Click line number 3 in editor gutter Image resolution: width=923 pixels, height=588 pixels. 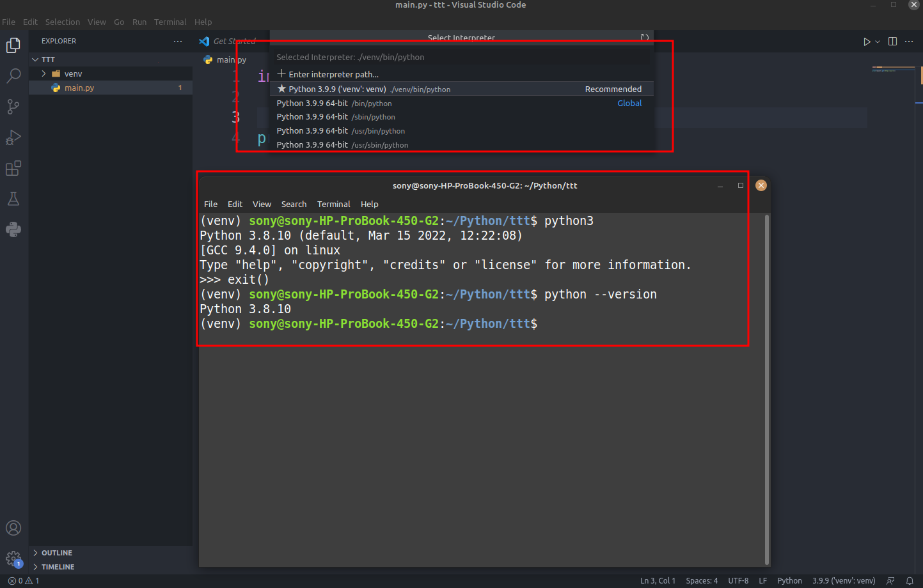pyautogui.click(x=235, y=118)
